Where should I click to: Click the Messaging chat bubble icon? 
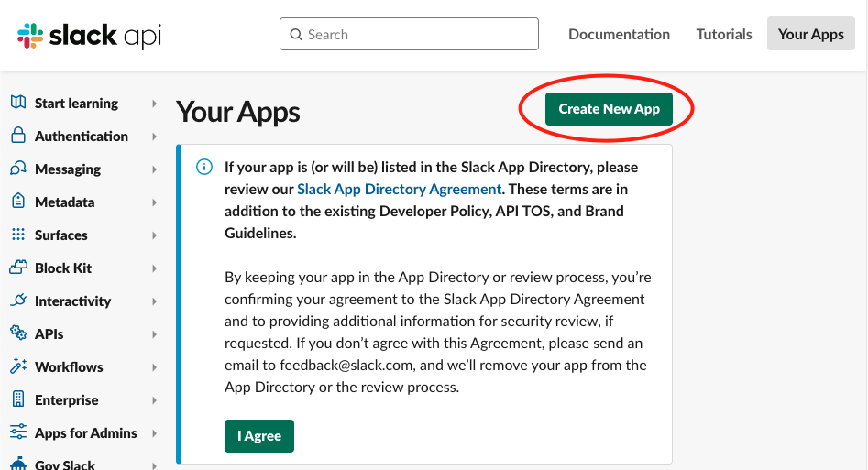[x=18, y=169]
